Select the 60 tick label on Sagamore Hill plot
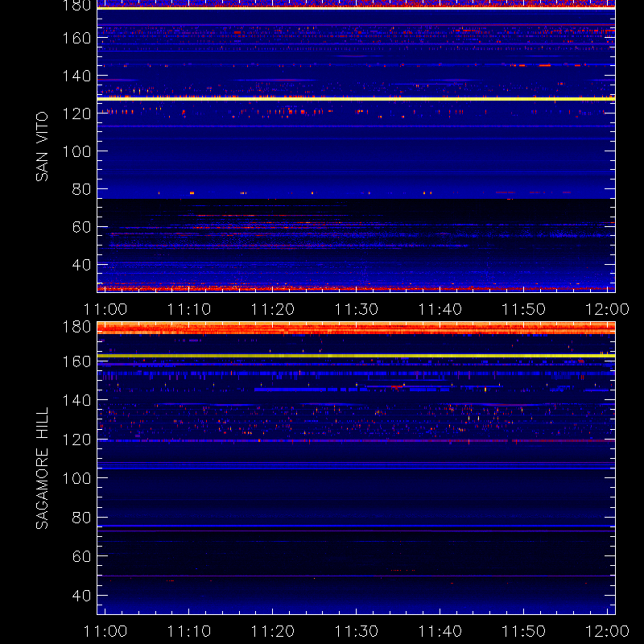This screenshot has height=644, width=644. pos(81,556)
